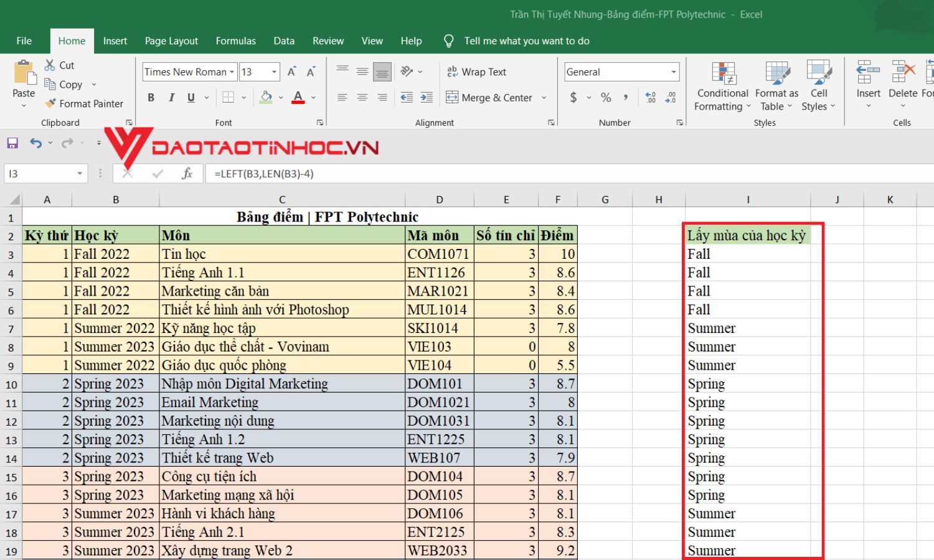The width and height of the screenshot is (934, 560).
Task: Click Tell me what you want to do
Action: pyautogui.click(x=526, y=40)
